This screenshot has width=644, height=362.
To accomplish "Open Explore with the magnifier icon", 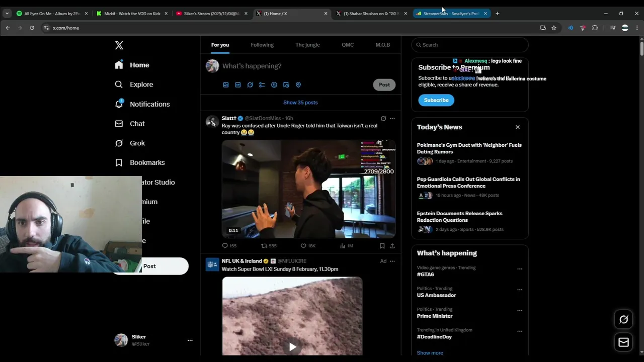I will point(119,84).
